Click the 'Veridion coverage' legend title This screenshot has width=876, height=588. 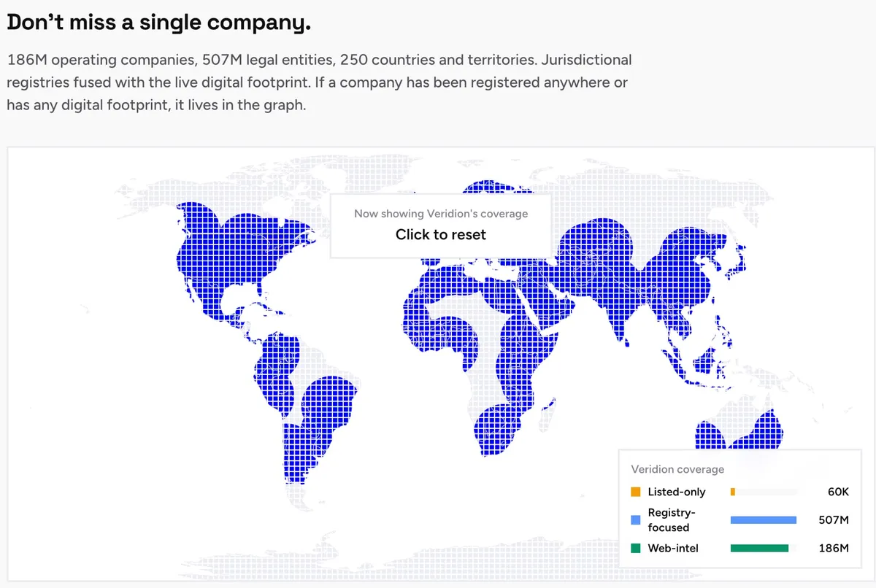tap(677, 469)
